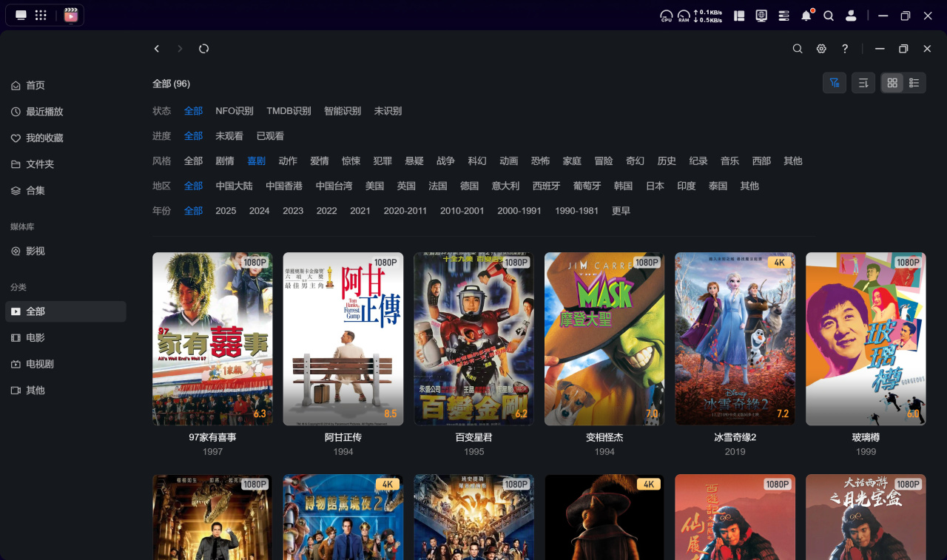Filter year by 1990-1981
This screenshot has height=560, width=947.
[577, 211]
